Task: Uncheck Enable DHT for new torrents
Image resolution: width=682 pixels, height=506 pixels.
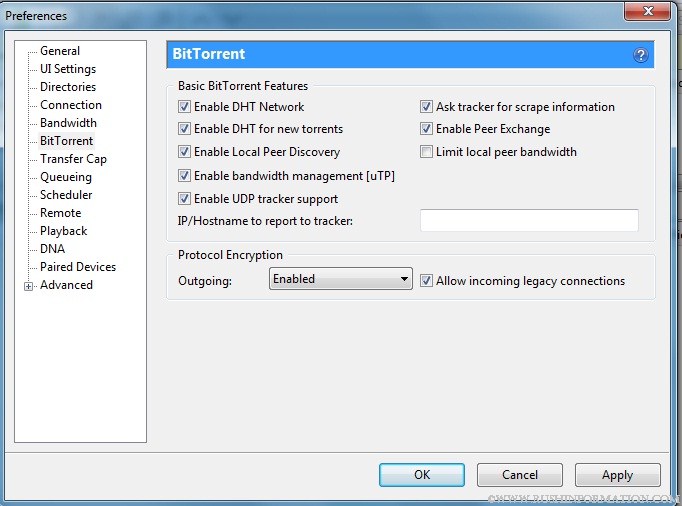Action: pyautogui.click(x=184, y=129)
